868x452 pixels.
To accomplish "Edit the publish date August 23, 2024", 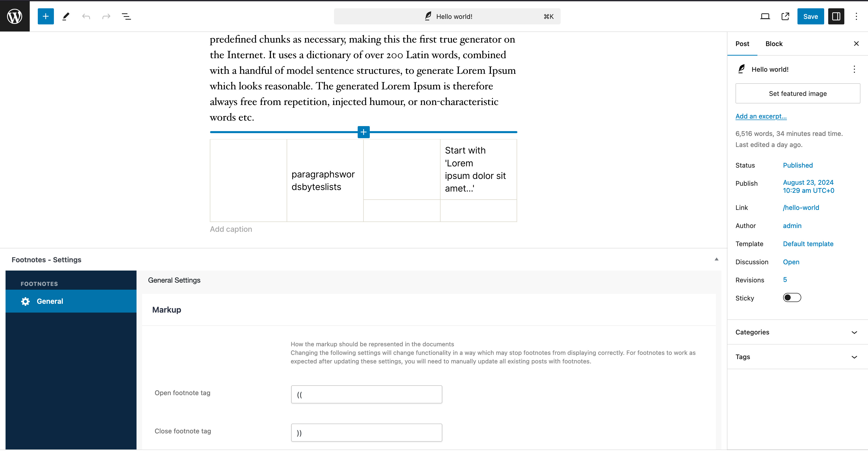I will [808, 186].
